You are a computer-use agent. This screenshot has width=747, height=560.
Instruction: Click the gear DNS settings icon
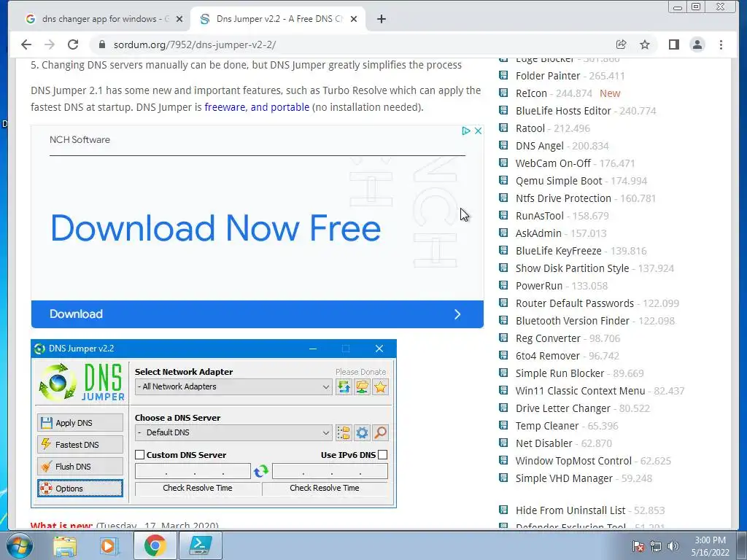[362, 433]
